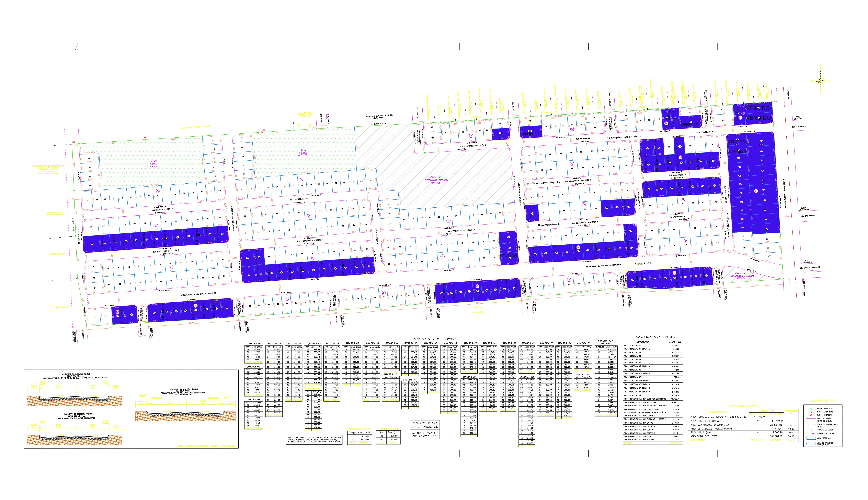Click the Área Verde-A.V legend swatch
868x500 pixels.
[811, 438]
